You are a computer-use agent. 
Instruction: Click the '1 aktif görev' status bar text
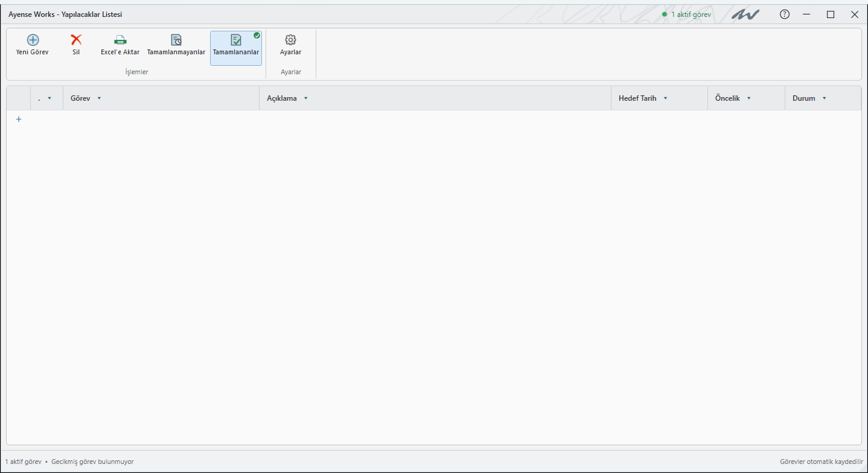click(23, 462)
